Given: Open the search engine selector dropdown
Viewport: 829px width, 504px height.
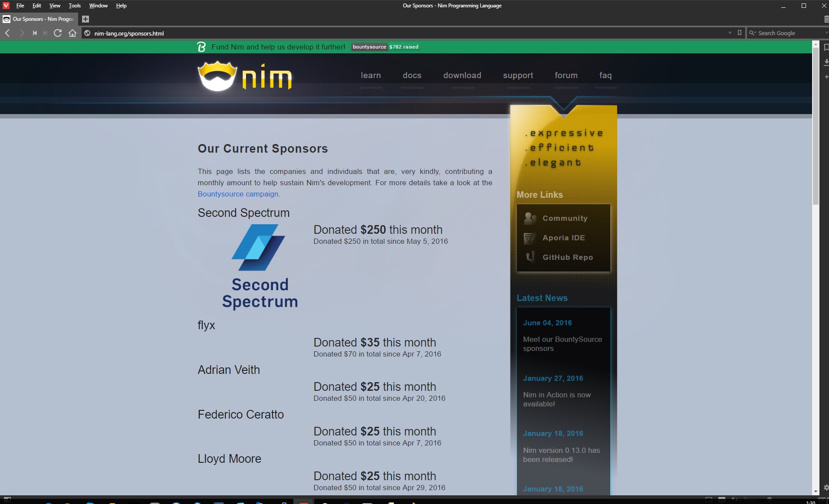Looking at the screenshot, I should 753,33.
